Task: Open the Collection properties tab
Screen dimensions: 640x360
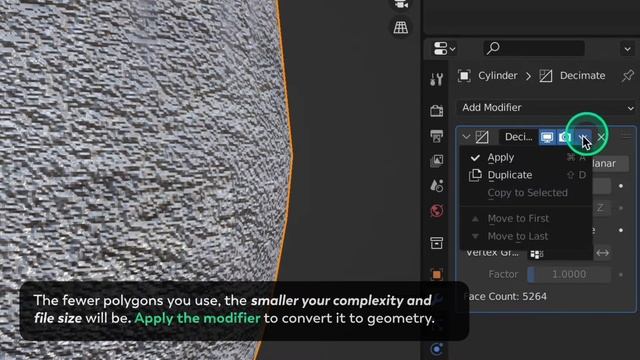Action: click(436, 243)
